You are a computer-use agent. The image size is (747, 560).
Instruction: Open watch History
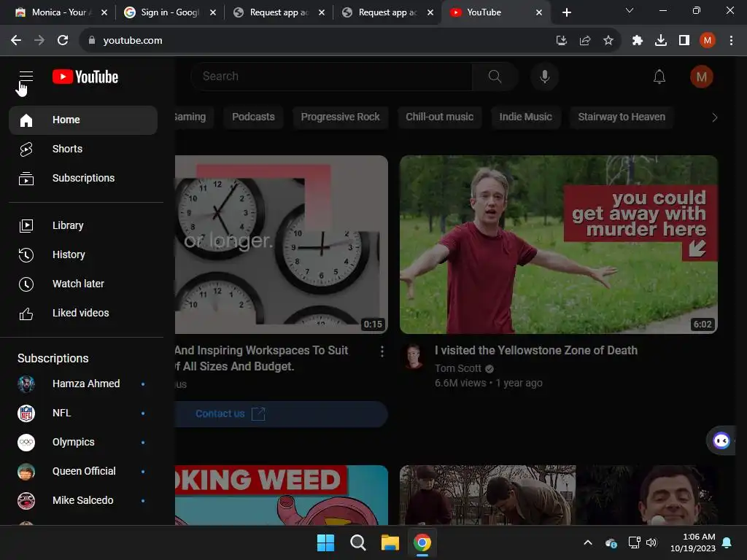click(x=83, y=254)
